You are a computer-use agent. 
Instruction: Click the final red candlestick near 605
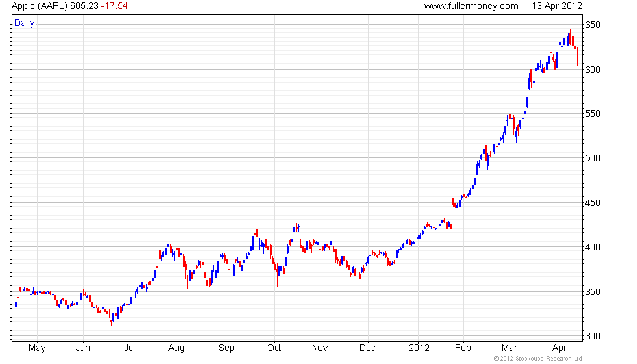[577, 56]
